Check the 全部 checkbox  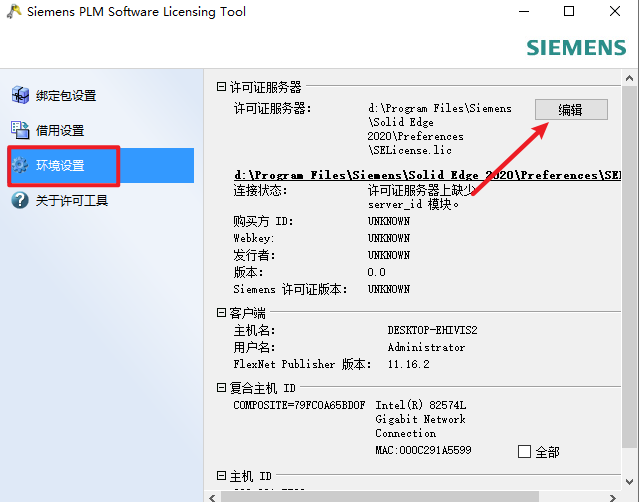coord(524,451)
